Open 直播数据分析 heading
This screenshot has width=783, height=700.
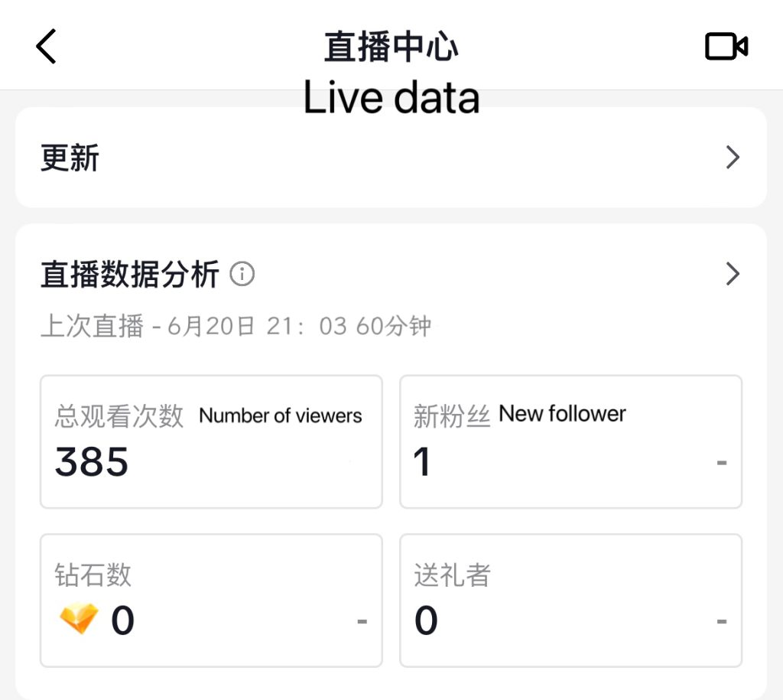[130, 274]
